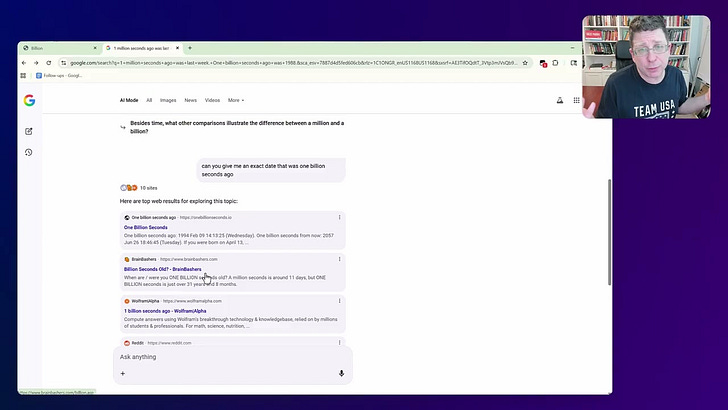Select the AI Mode search tab
This screenshot has width=728, height=410.
[x=129, y=100]
